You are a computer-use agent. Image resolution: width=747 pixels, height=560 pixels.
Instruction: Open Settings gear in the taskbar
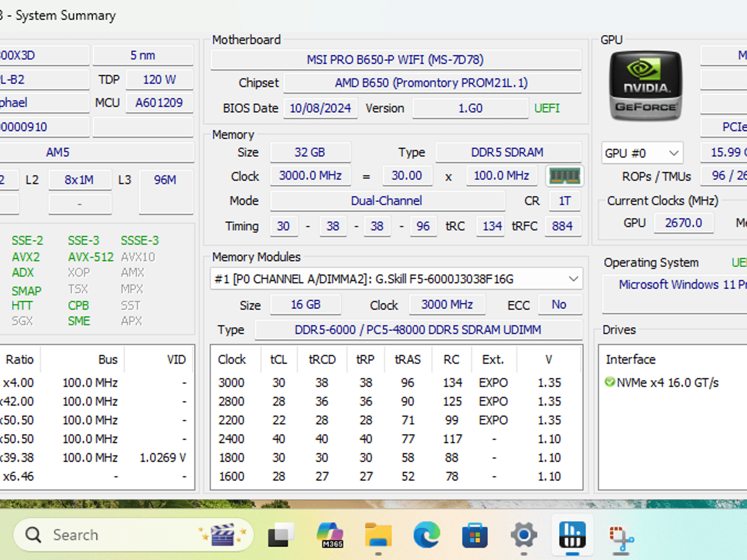tap(524, 535)
